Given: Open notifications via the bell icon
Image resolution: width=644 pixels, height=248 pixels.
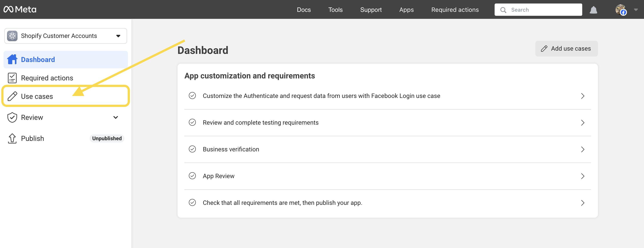Looking at the screenshot, I should pyautogui.click(x=593, y=10).
